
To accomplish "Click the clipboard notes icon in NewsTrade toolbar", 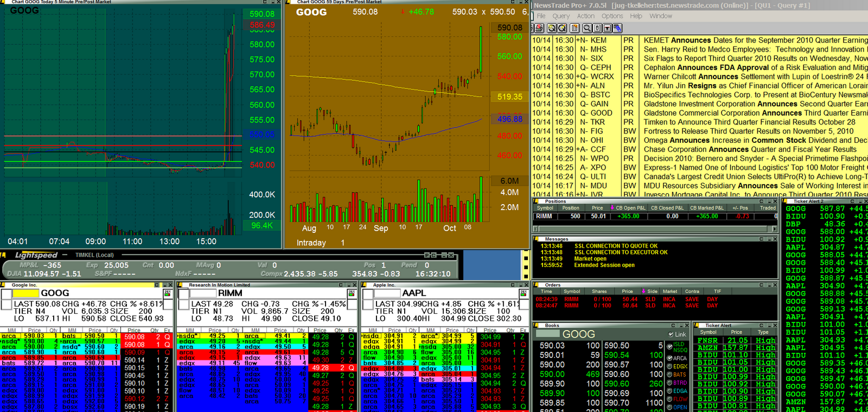I will pos(575,28).
